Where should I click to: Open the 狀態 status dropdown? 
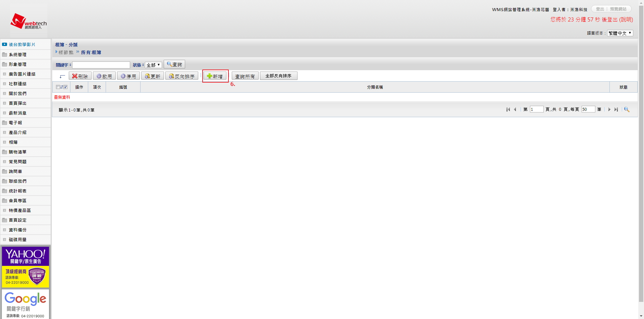coord(153,65)
